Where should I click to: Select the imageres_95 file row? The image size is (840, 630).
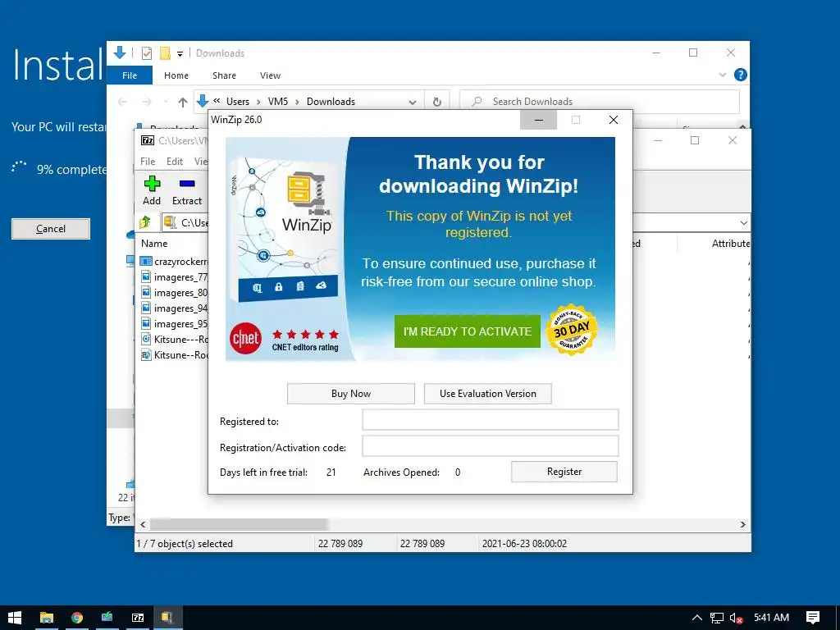[x=174, y=323]
